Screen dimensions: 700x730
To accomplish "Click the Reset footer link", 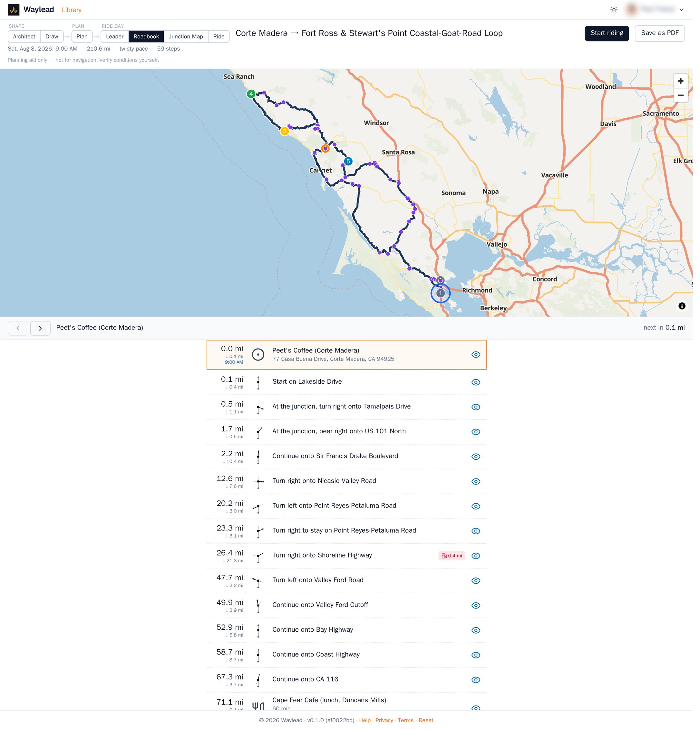I will coord(426,720).
